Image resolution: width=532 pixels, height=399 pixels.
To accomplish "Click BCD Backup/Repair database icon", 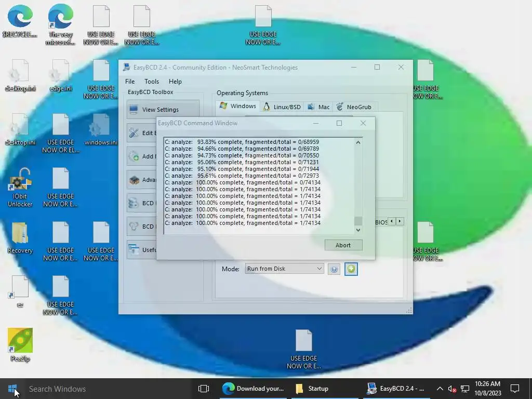I will point(134,203).
